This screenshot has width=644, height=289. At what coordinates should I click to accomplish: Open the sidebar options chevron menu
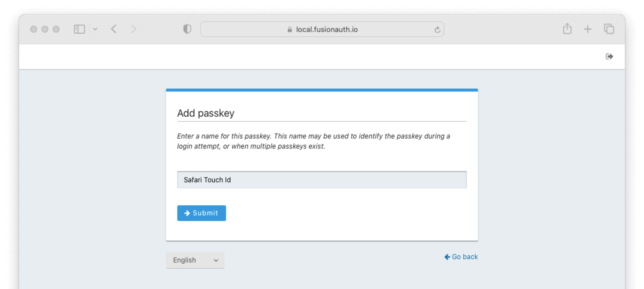pos(95,29)
